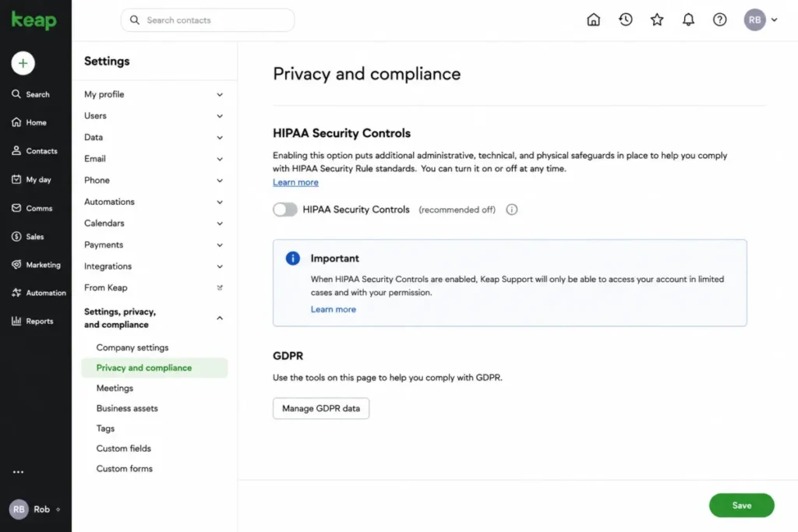Expand Automations settings section

(x=154, y=202)
